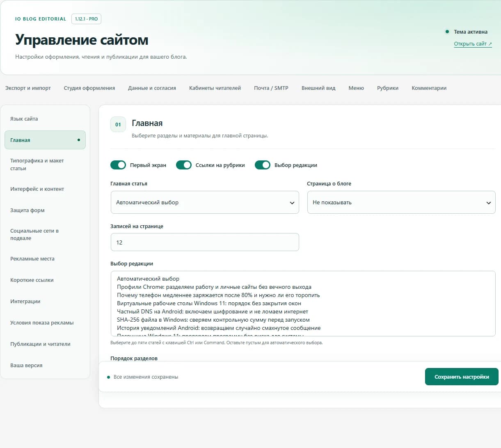Click the 1.12.1 · PRO version badge
The image size is (501, 448).
tap(86, 19)
